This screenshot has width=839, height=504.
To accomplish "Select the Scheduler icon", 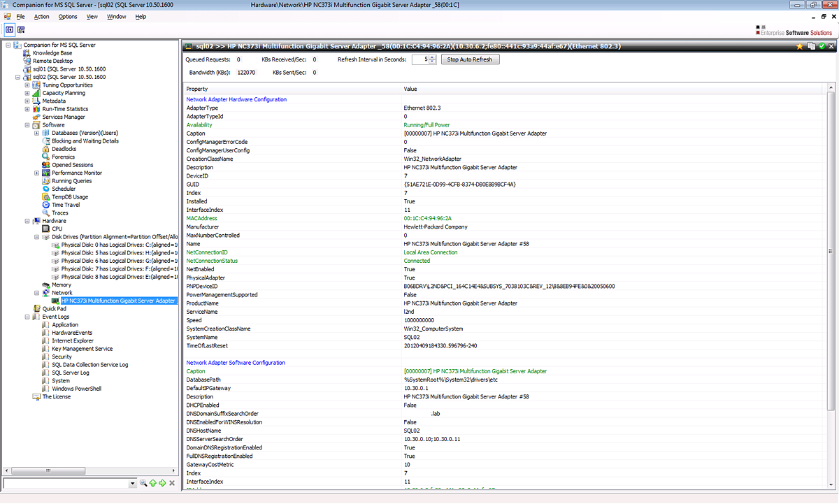I will click(x=46, y=189).
